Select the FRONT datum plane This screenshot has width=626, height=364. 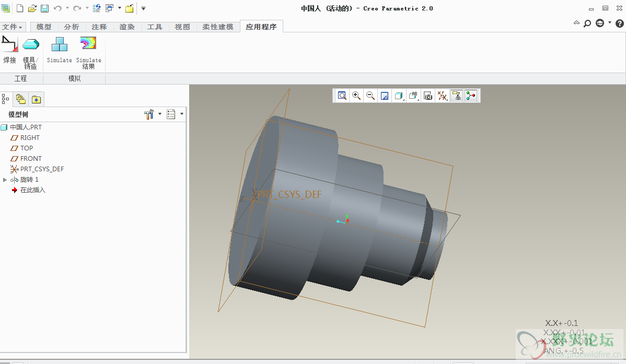tap(31, 158)
